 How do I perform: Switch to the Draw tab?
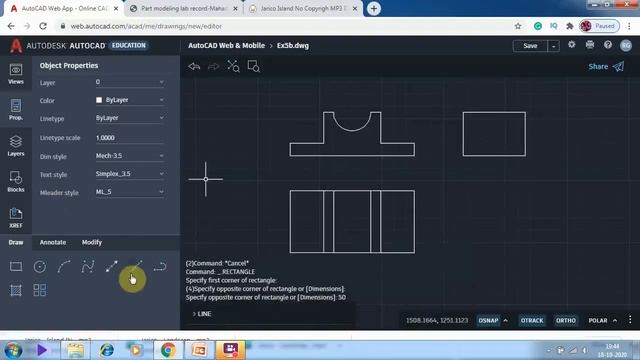[x=16, y=242]
